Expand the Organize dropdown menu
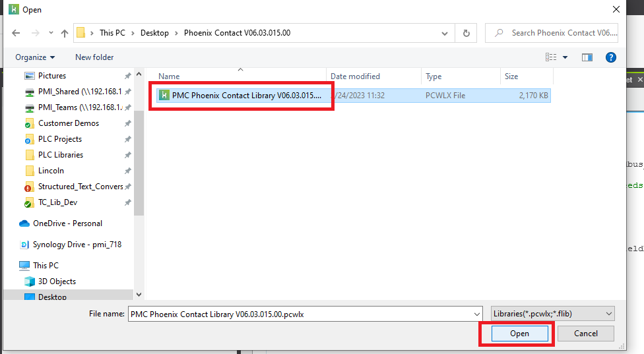 tap(35, 57)
